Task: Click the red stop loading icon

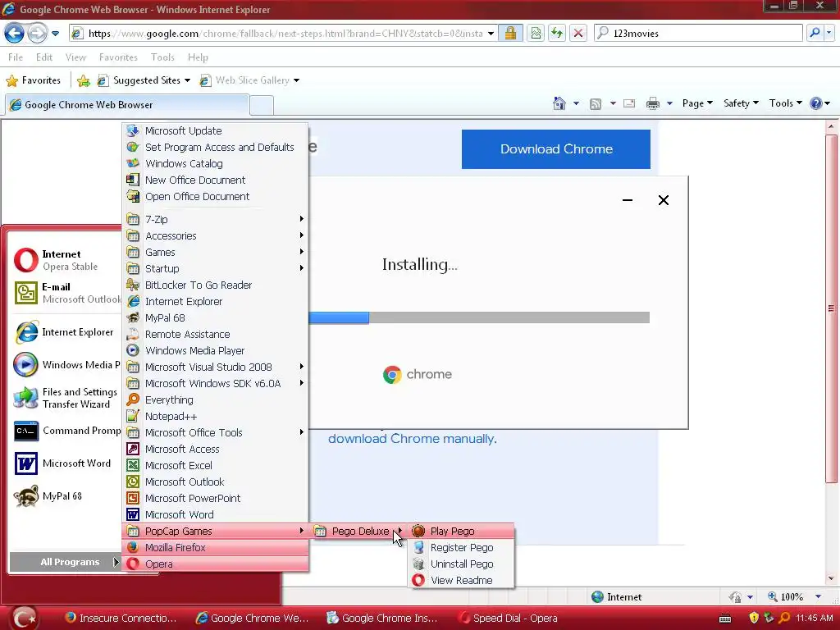Action: pyautogui.click(x=578, y=33)
